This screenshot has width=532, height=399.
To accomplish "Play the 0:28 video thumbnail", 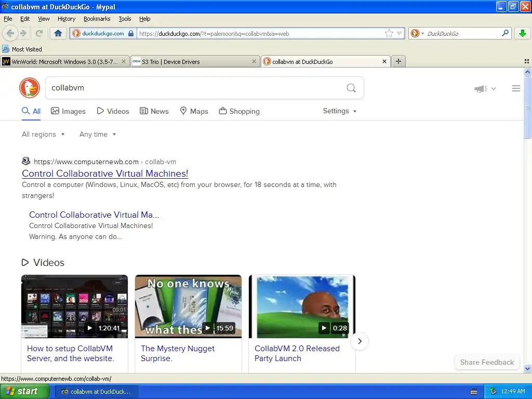I will pyautogui.click(x=302, y=307).
